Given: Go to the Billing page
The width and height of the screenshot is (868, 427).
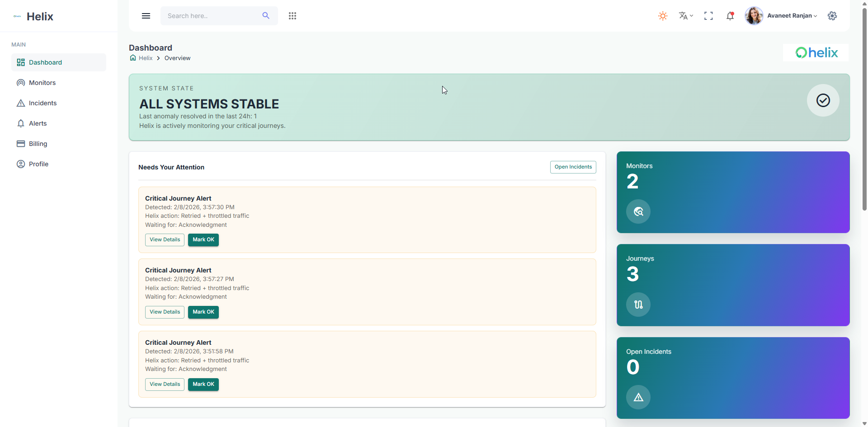Looking at the screenshot, I should coord(38,144).
